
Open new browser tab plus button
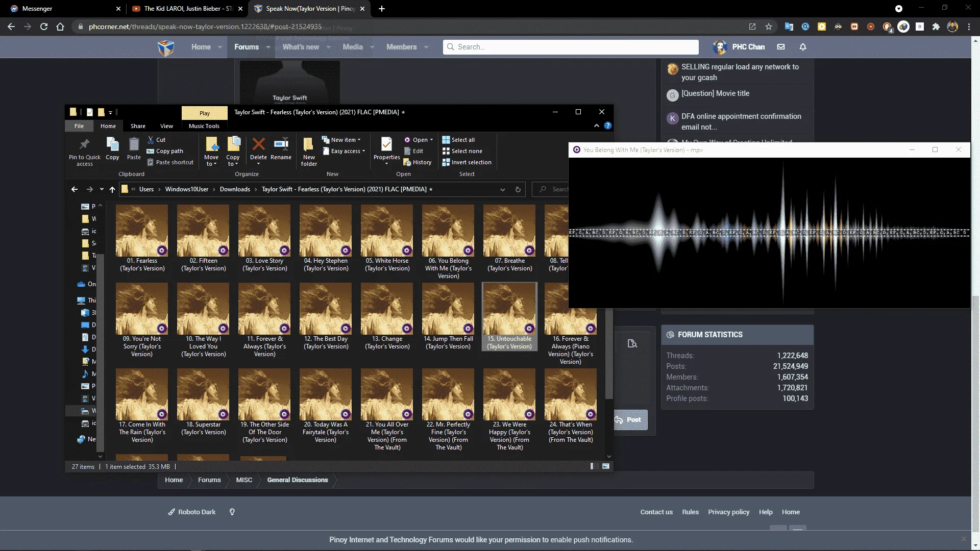click(x=382, y=9)
